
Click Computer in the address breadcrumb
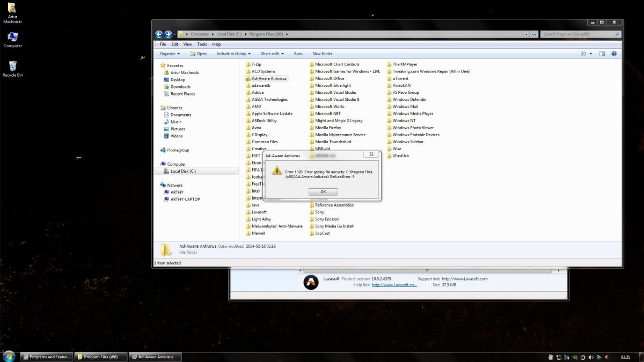point(200,34)
